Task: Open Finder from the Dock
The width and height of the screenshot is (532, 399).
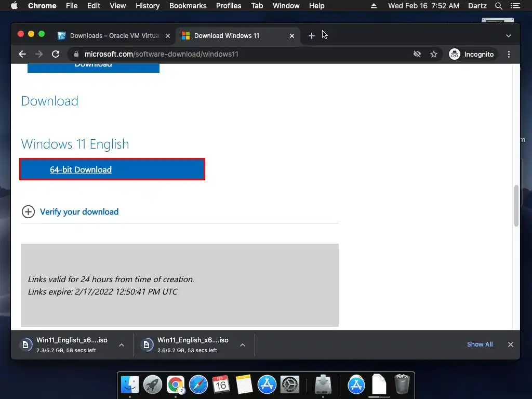Action: point(130,384)
